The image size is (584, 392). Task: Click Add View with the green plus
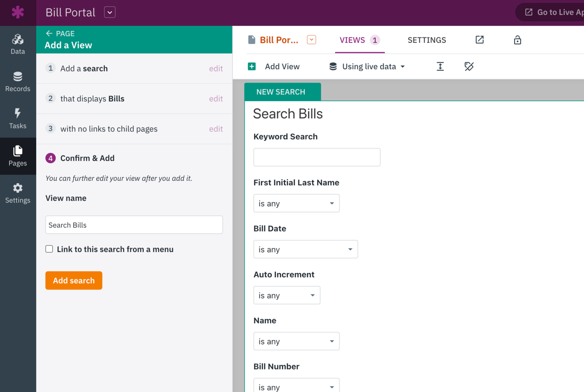click(x=275, y=66)
